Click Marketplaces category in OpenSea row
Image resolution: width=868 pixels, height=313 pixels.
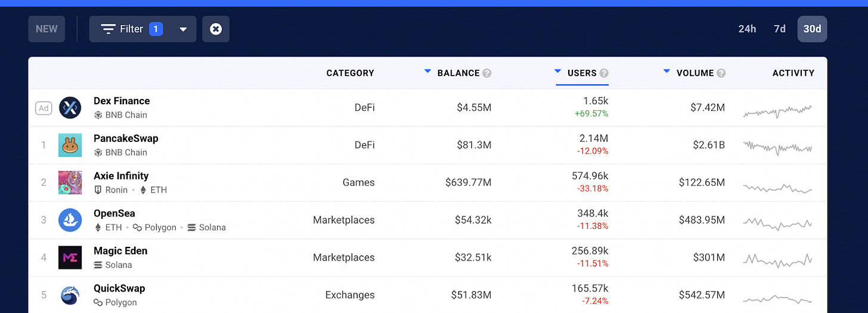[x=344, y=220]
